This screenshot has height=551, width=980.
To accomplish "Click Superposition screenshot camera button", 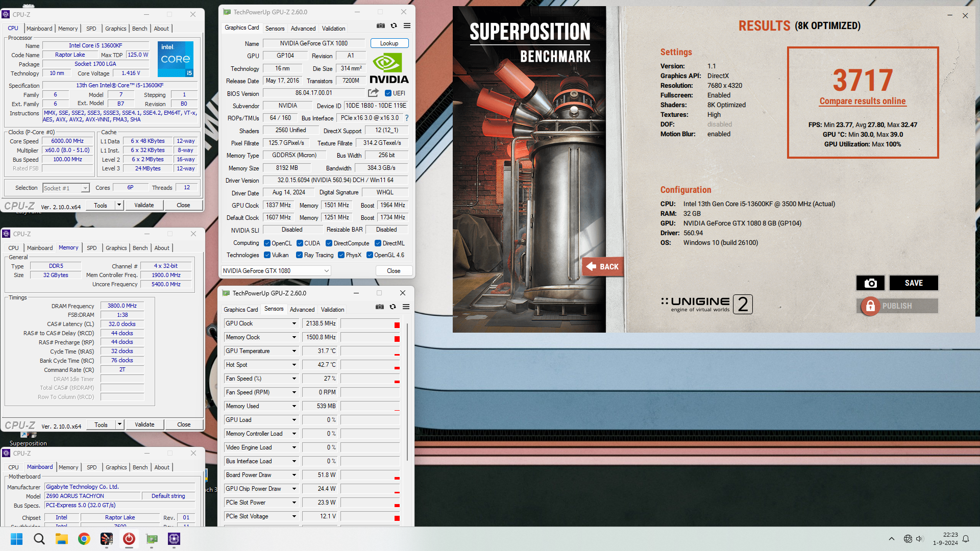I will (870, 283).
